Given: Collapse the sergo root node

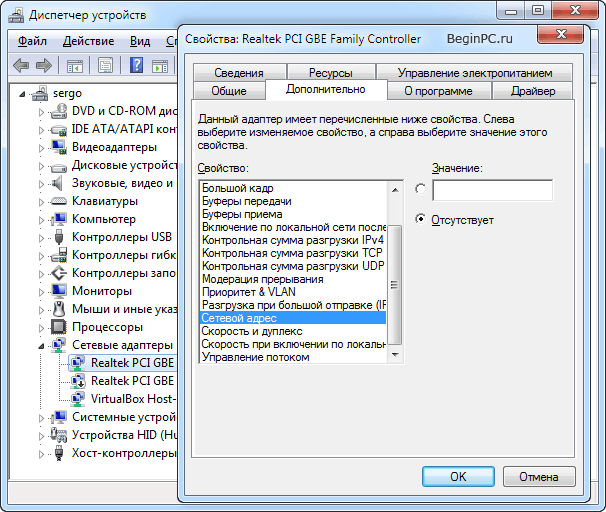Looking at the screenshot, I should (x=23, y=94).
